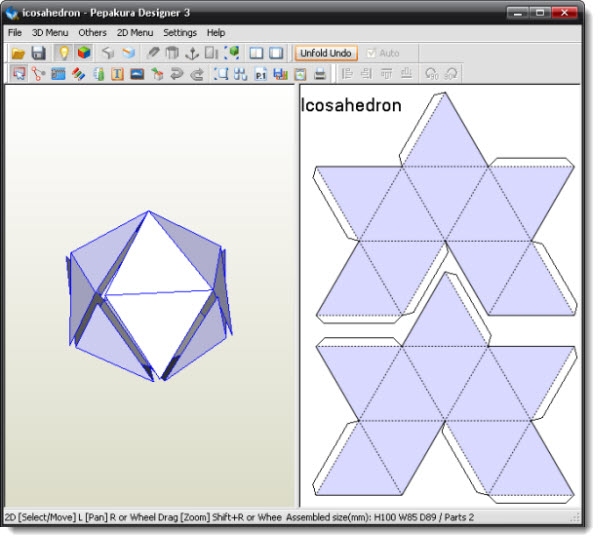Expand the Settings menu
The height and width of the screenshot is (542, 600).
coord(180,33)
